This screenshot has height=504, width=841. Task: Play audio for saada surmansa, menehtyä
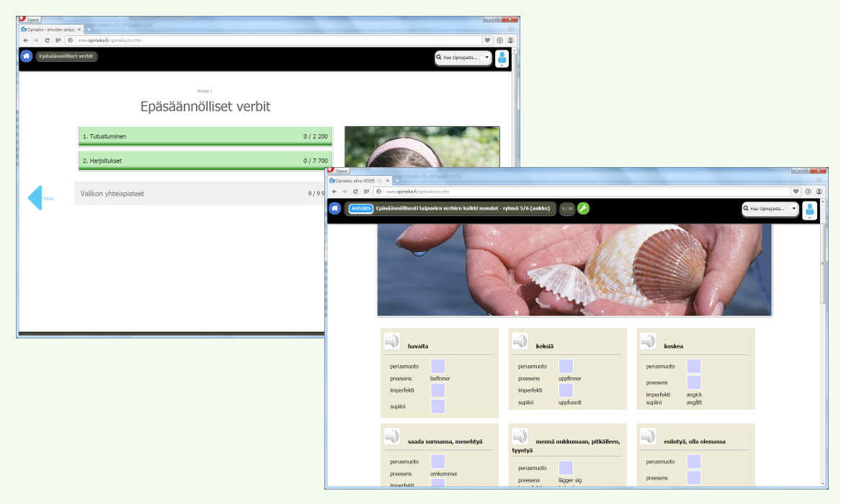[x=392, y=437]
